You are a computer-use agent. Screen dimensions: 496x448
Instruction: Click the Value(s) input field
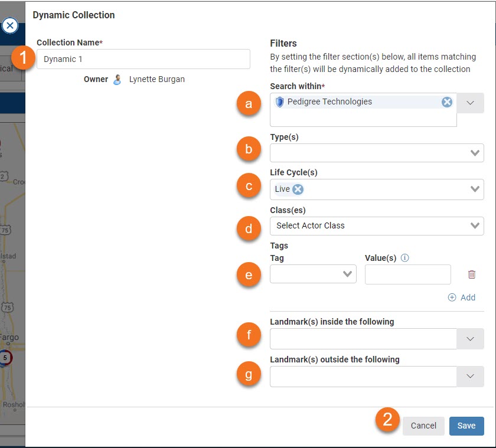[x=407, y=274]
